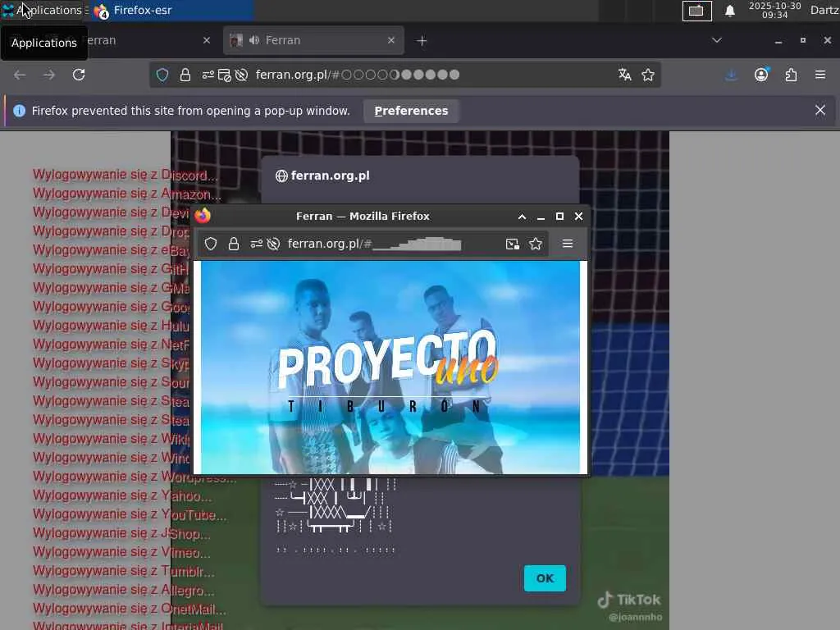The width and height of the screenshot is (840, 630).
Task: Click 'Wylogowywanie się z JSnop...' text
Action: [121, 533]
